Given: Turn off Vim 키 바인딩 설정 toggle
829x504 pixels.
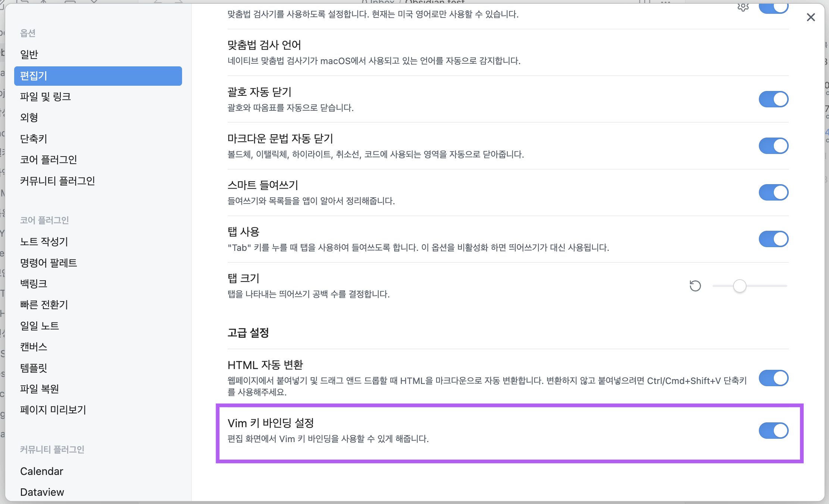Looking at the screenshot, I should point(773,431).
